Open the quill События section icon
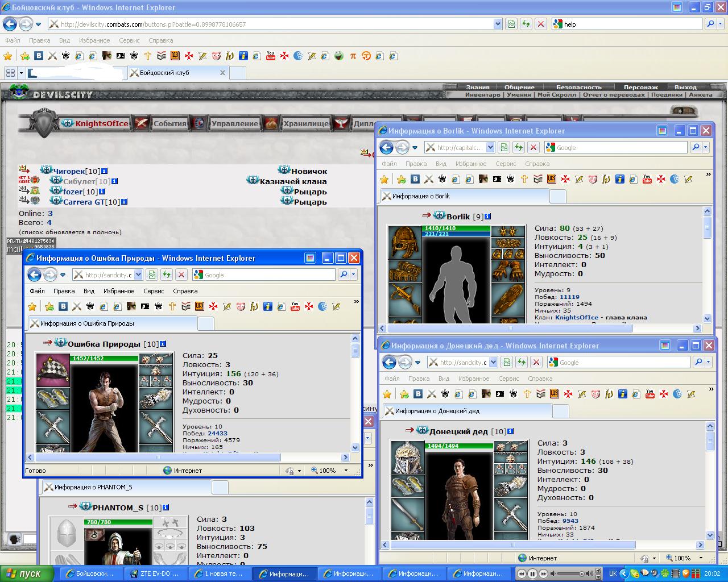The width and height of the screenshot is (728, 582). [x=142, y=123]
